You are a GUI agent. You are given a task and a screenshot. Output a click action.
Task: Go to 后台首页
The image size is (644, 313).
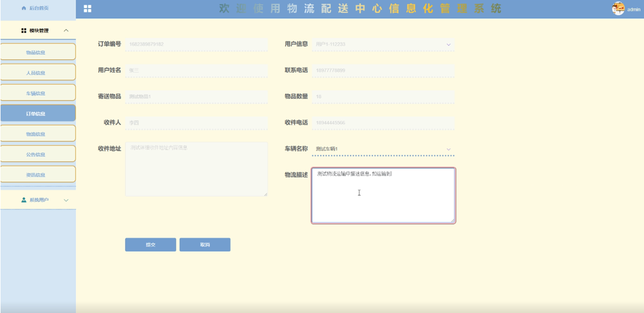tap(38, 8)
